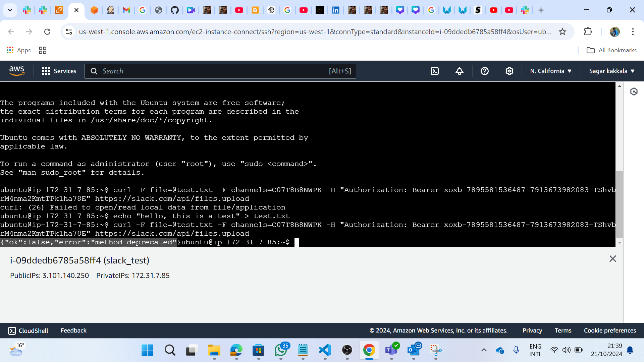Click the AWS search input field
The height and width of the screenshot is (362, 644).
coord(215,71)
